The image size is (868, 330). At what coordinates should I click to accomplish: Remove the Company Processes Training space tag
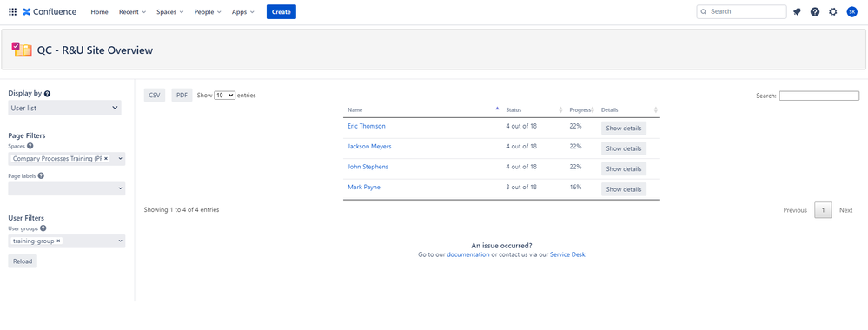(x=106, y=158)
